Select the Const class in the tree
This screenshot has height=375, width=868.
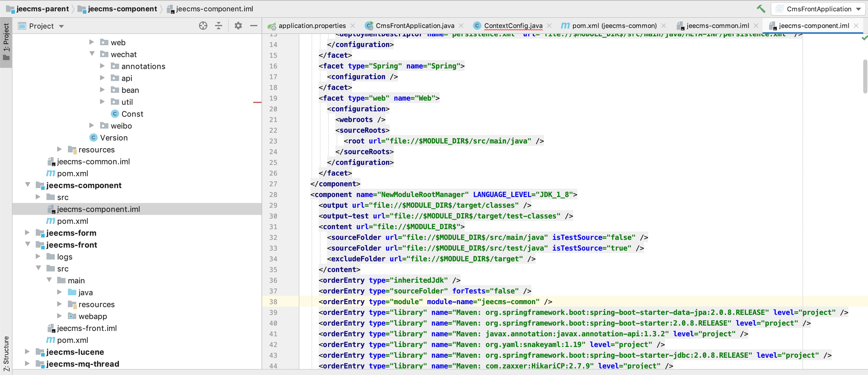click(132, 114)
